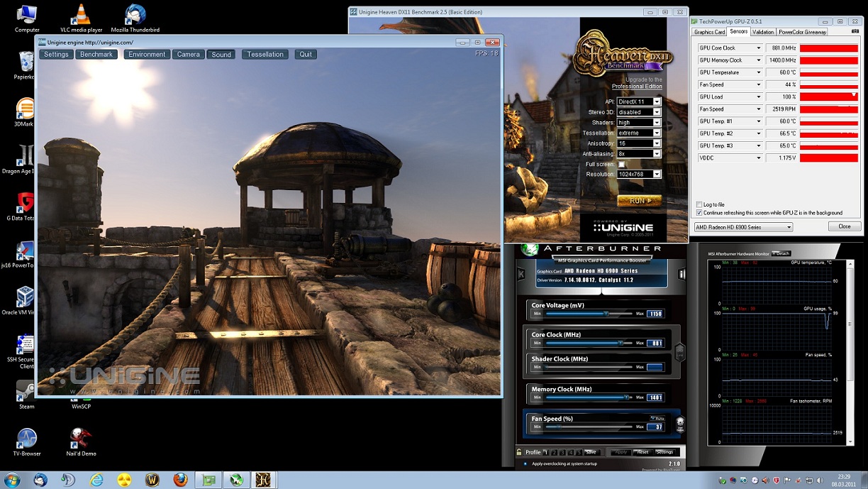Viewport: 868px width, 489px height.
Task: Click Afterburner Reset button
Action: click(642, 452)
